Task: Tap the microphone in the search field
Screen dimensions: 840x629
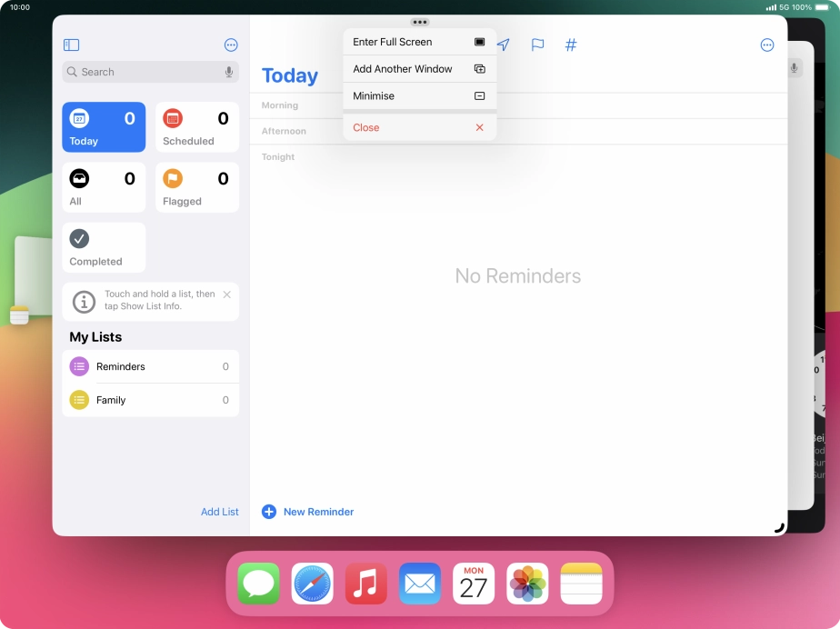Action: [x=229, y=72]
